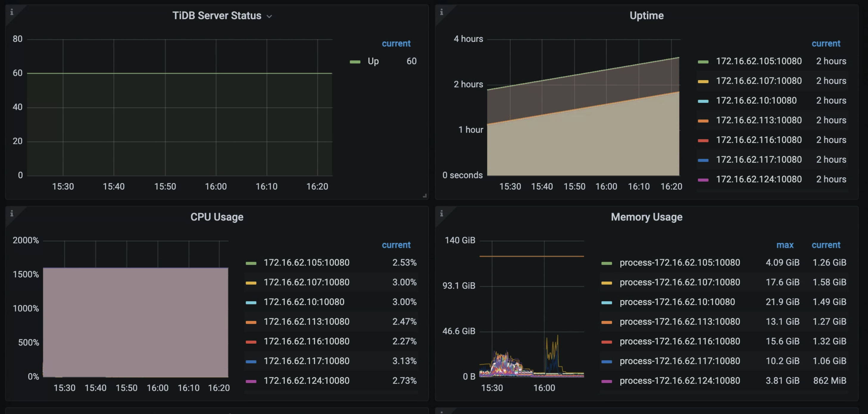The width and height of the screenshot is (868, 414).
Task: Toggle CPU Usage series 172.16.62.105:10080
Action: (306, 262)
